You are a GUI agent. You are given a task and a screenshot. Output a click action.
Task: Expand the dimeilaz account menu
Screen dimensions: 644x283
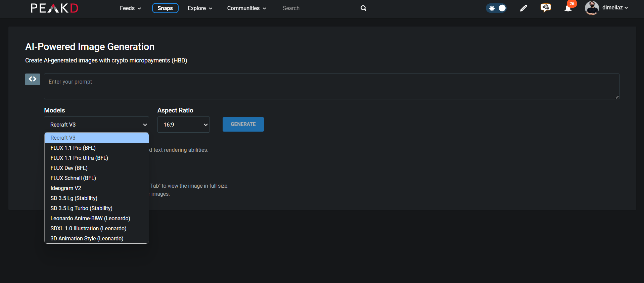(x=615, y=8)
